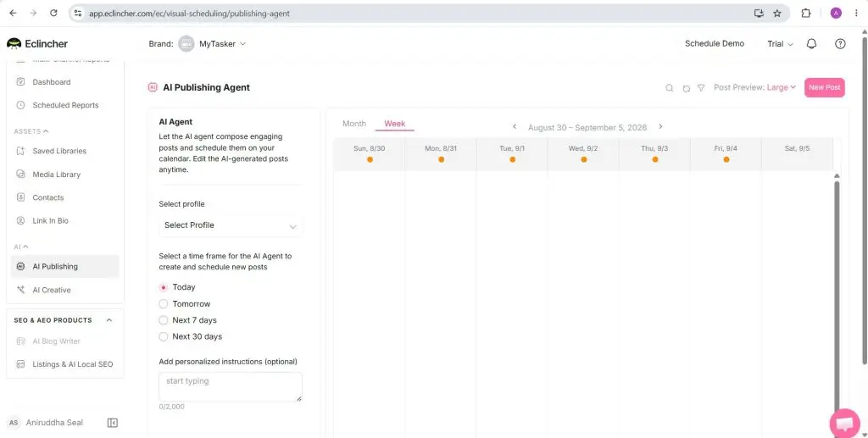Select the Next 30 days option
Screen dimensions: 868x438
164,336
